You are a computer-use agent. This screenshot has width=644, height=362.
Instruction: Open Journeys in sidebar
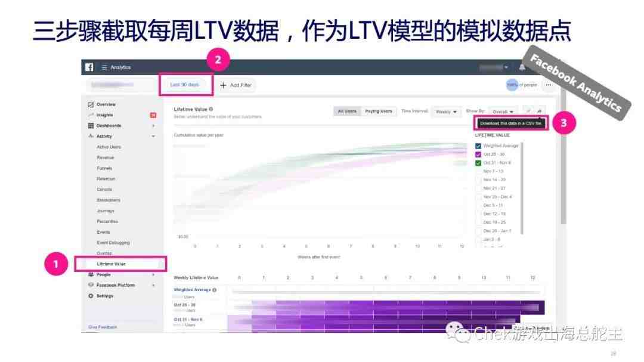(106, 211)
